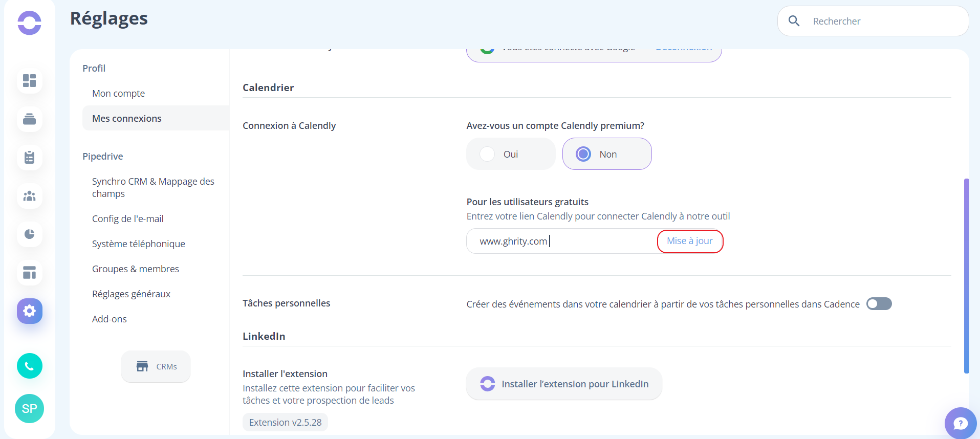Open the statistics pie chart icon

[30, 234]
